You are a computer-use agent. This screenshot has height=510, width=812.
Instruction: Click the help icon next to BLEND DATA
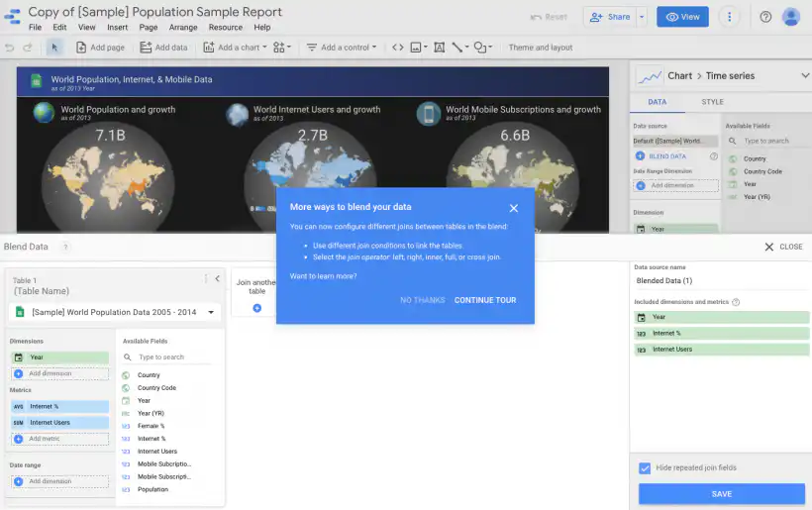click(714, 156)
